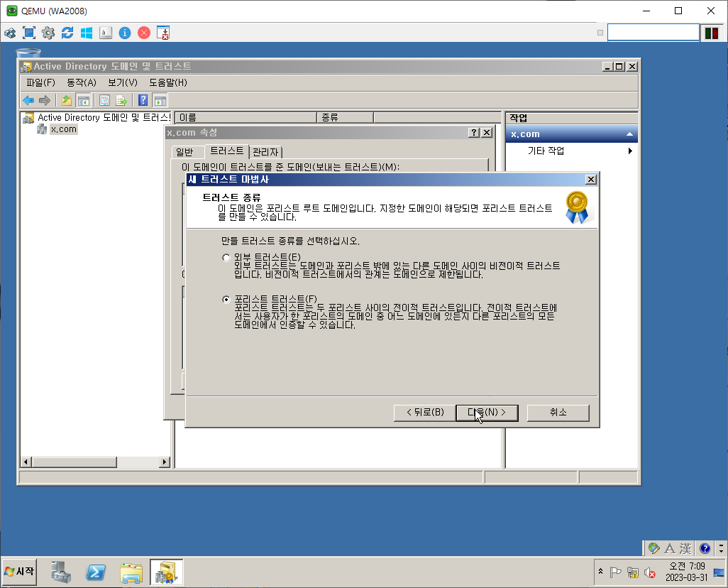This screenshot has height=588, width=728.
Task: Launch PowerShell from the taskbar
Action: pyautogui.click(x=96, y=572)
